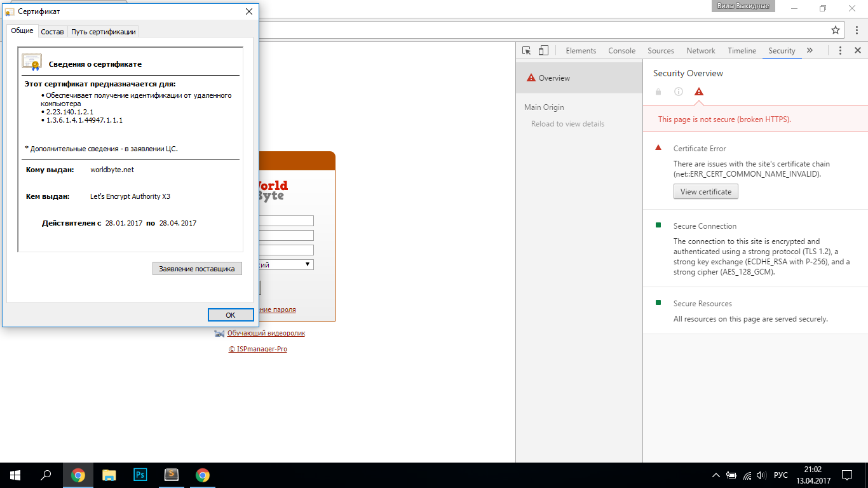Close the DevTools panel with its X icon
Screen dimensions: 868x488
(857, 51)
